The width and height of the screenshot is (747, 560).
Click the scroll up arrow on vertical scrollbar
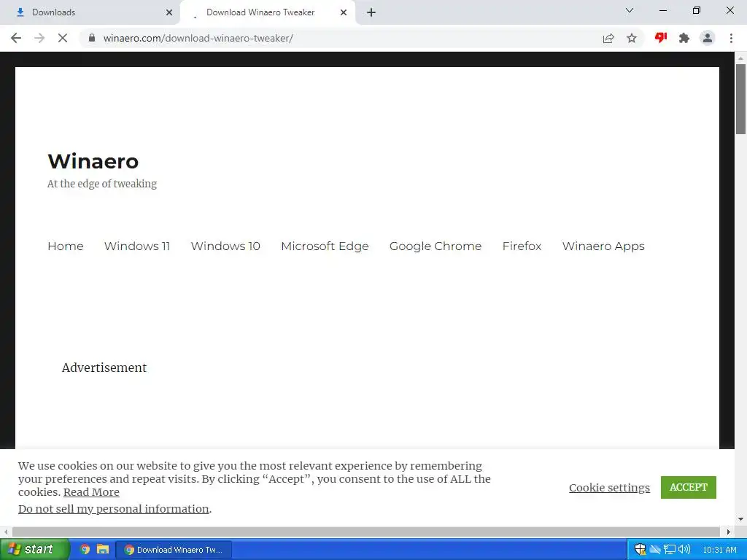pyautogui.click(x=740, y=58)
